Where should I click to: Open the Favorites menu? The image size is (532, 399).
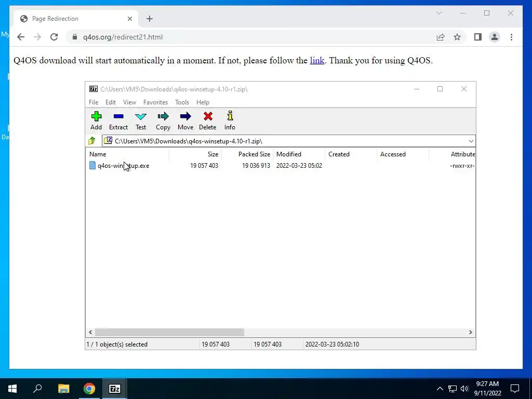click(x=155, y=102)
